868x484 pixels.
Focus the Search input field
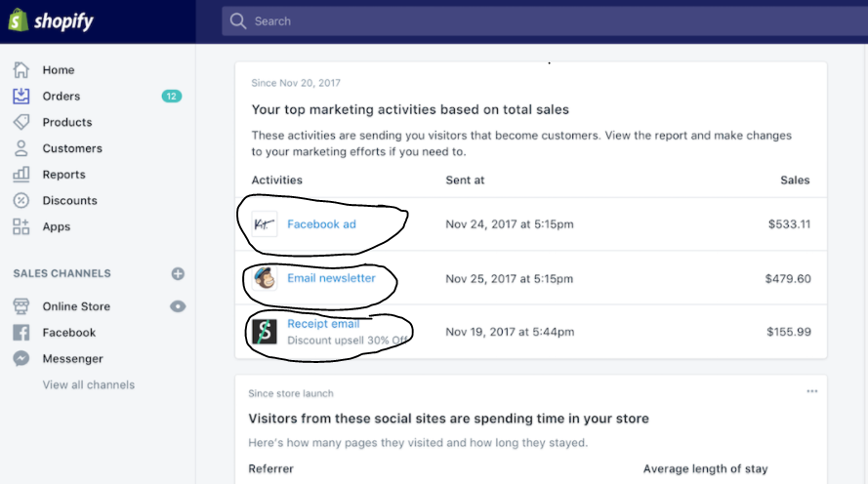click(x=545, y=21)
